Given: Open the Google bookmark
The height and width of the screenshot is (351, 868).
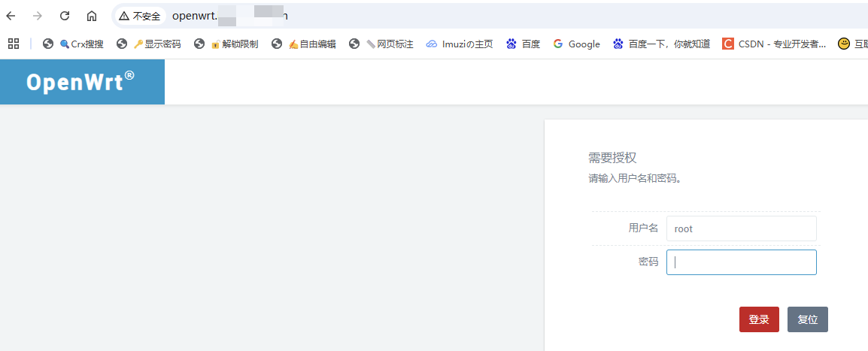Looking at the screenshot, I should pyautogui.click(x=576, y=44).
